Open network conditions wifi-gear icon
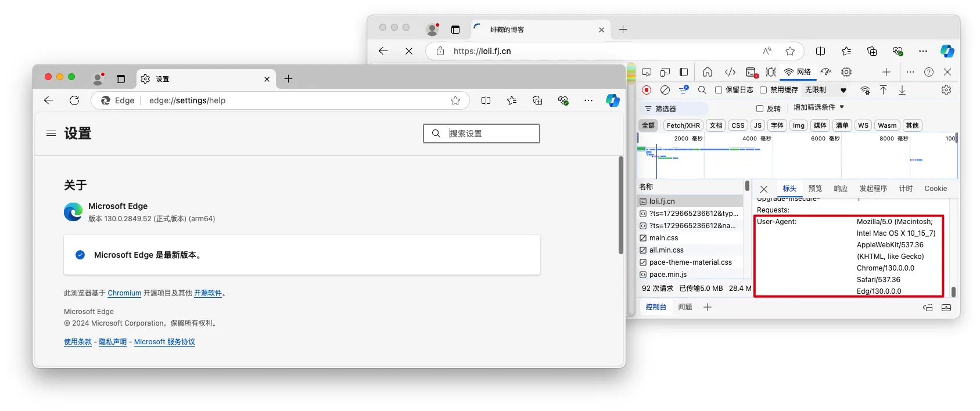The height and width of the screenshot is (411, 980). click(865, 90)
